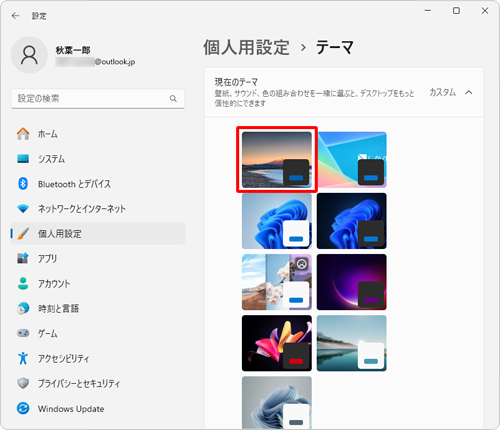This screenshot has height=430, width=500.
Task: Select the cherry blossom spotlight theme
Action: pyautogui.click(x=277, y=282)
